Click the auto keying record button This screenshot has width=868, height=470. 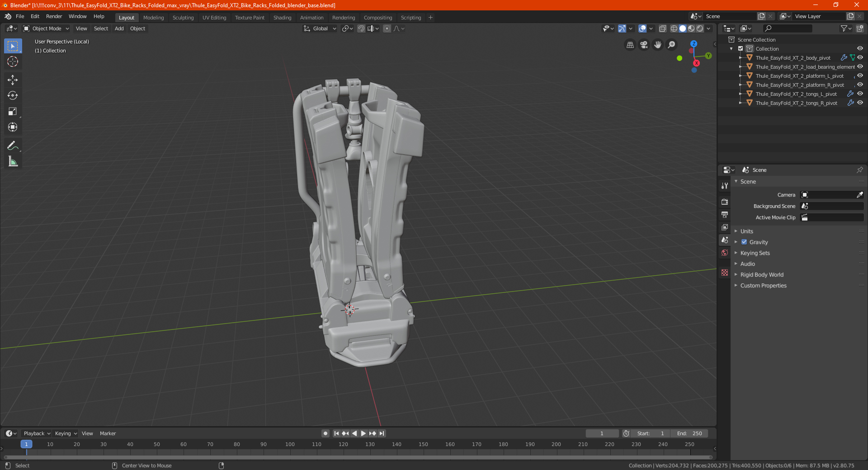[325, 433]
